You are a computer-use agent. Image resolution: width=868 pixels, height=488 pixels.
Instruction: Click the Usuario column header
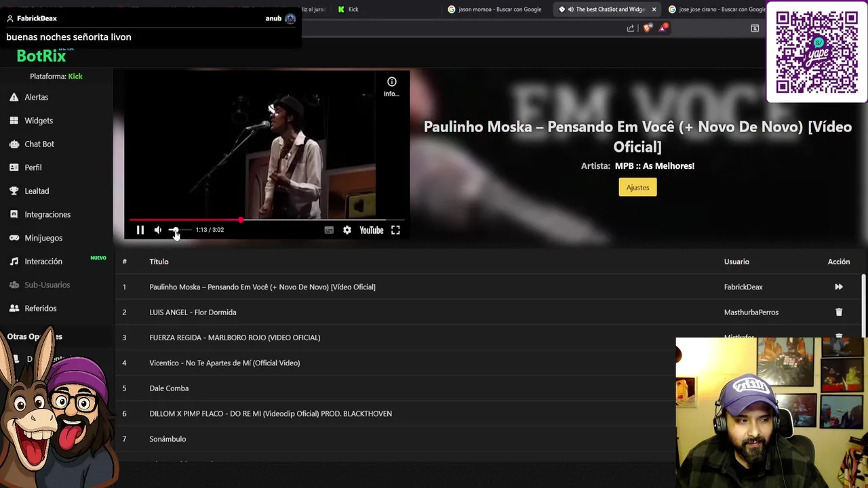736,262
